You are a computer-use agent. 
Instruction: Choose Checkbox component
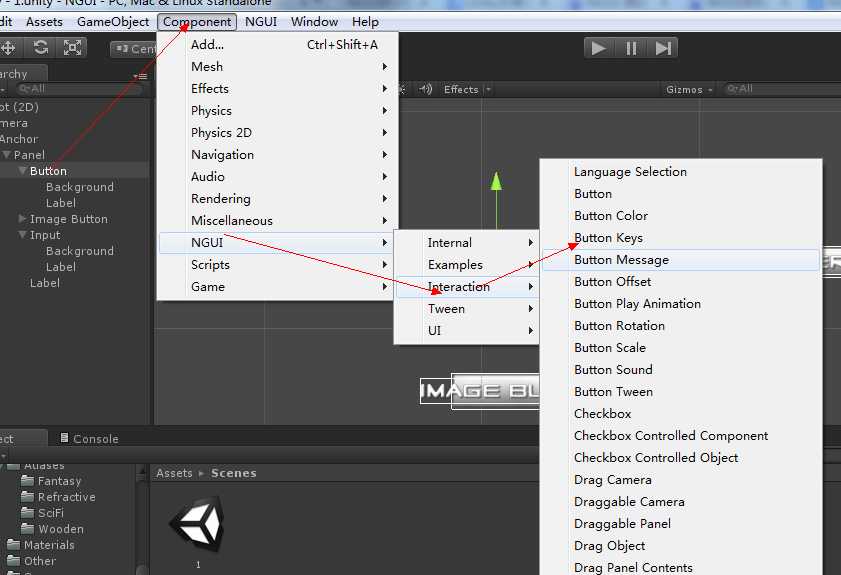[x=681, y=414]
